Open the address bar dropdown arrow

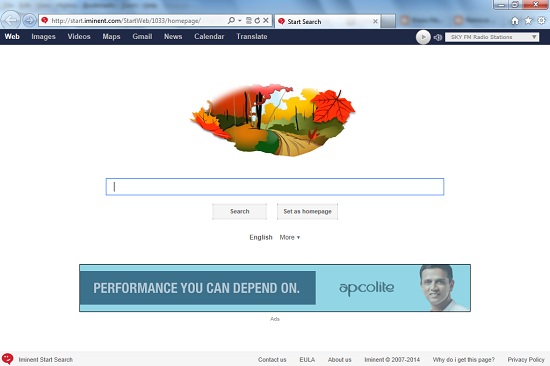(x=240, y=21)
